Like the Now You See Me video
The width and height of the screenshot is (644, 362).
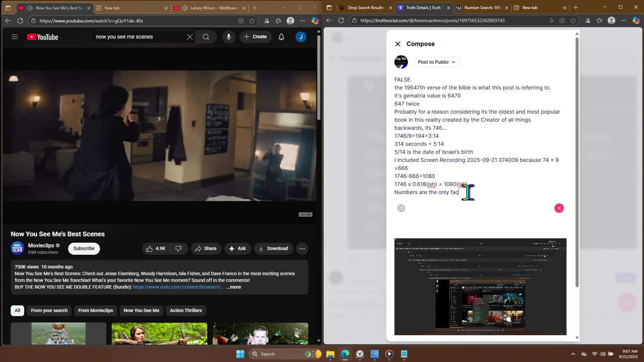(x=155, y=248)
